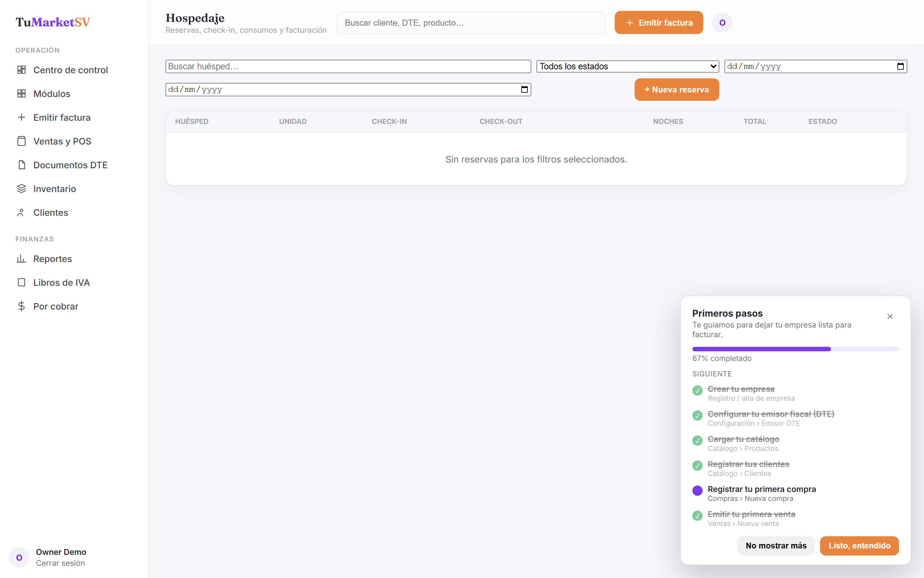Click Listo, entendido button
This screenshot has width=924, height=578.
coord(859,546)
